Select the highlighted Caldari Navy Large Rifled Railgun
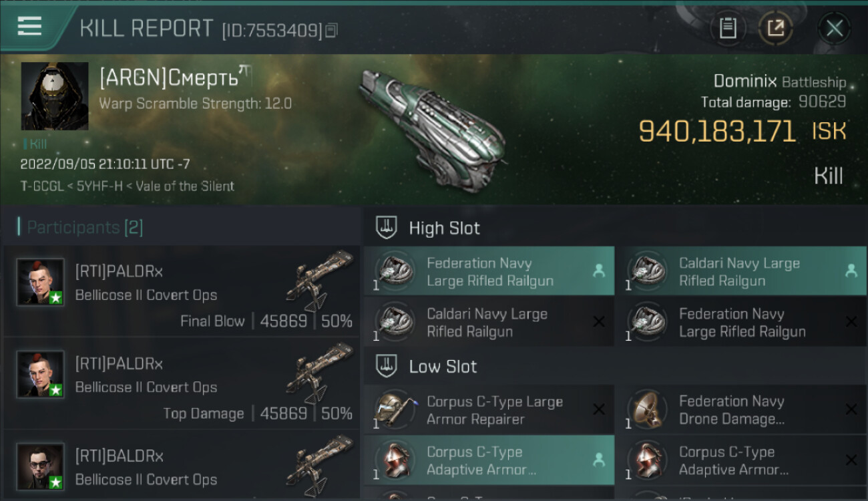Screen dimensions: 868x501 (740, 272)
